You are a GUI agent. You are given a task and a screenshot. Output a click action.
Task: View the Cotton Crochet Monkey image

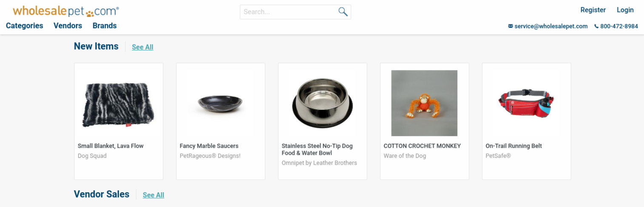424,103
